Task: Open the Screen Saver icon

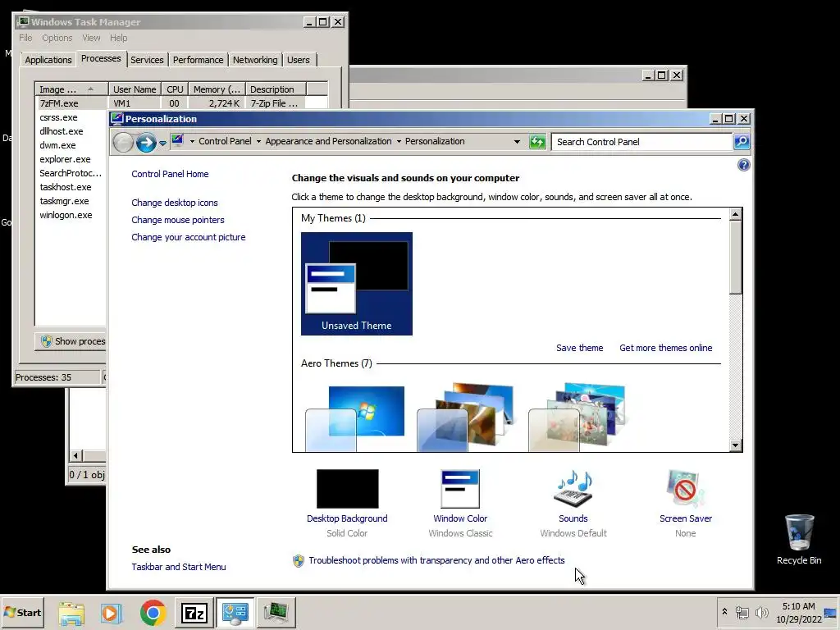Action: (x=686, y=489)
